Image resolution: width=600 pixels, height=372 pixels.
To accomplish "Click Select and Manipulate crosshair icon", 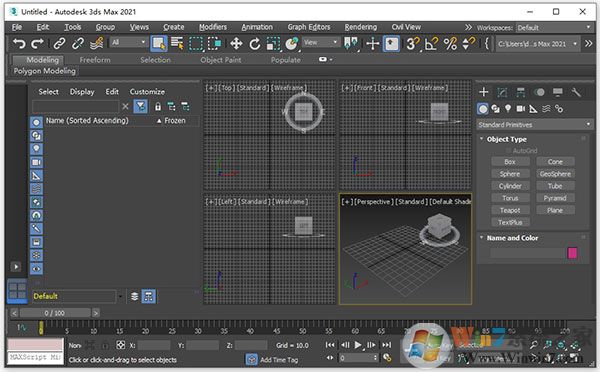I will click(x=372, y=44).
